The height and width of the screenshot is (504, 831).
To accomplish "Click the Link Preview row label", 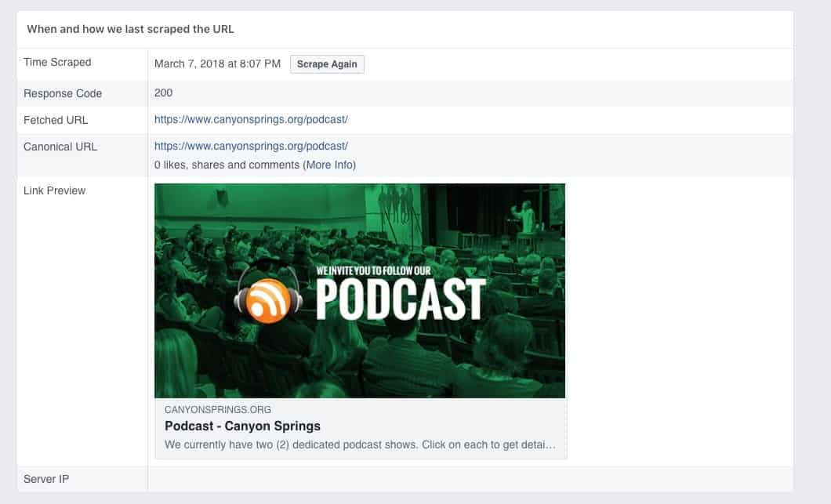I will coord(55,190).
